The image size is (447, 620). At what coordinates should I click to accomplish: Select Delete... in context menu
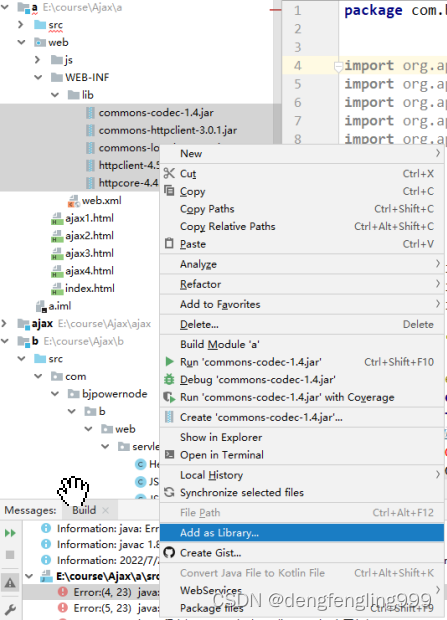click(x=302, y=324)
